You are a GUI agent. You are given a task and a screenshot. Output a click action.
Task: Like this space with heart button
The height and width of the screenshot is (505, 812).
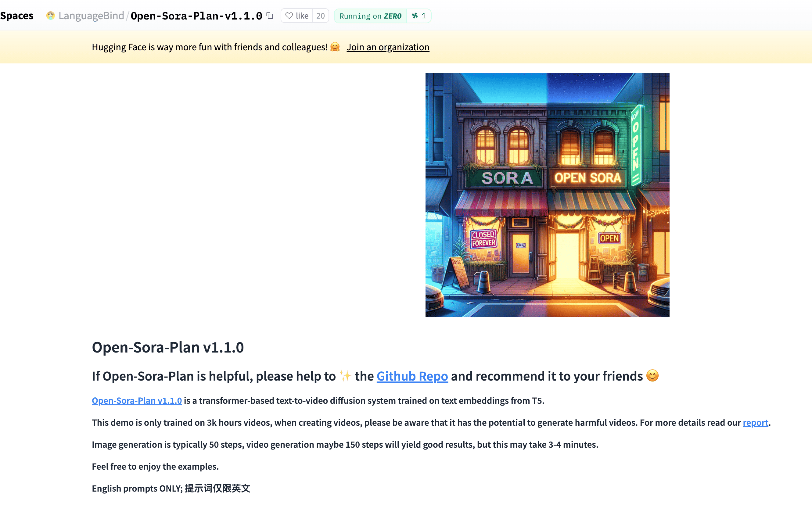pos(296,16)
